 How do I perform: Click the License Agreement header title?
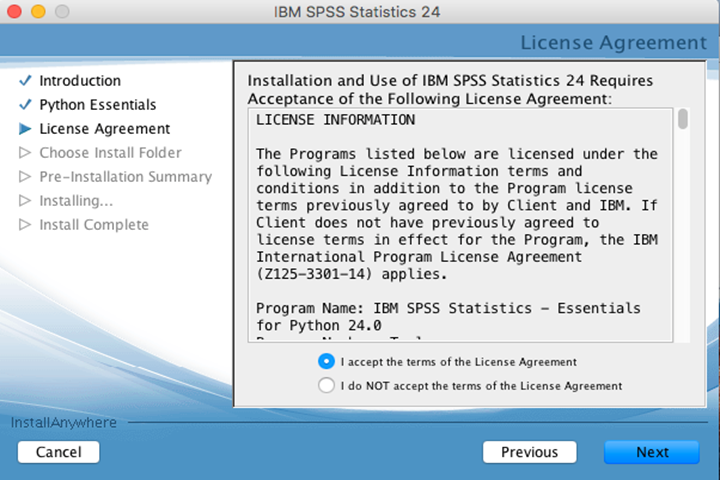[613, 43]
